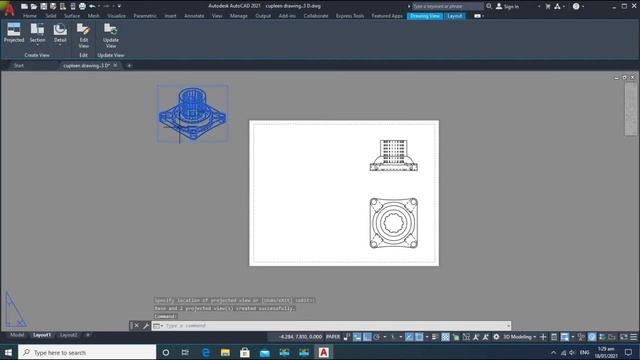Switch to the Start file tab

(19, 65)
